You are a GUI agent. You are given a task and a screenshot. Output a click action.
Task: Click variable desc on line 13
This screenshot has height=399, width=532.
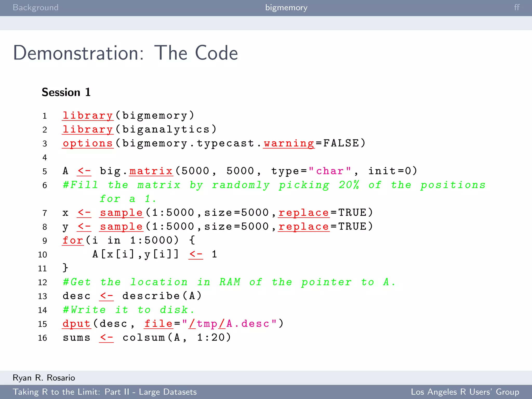[76, 296]
